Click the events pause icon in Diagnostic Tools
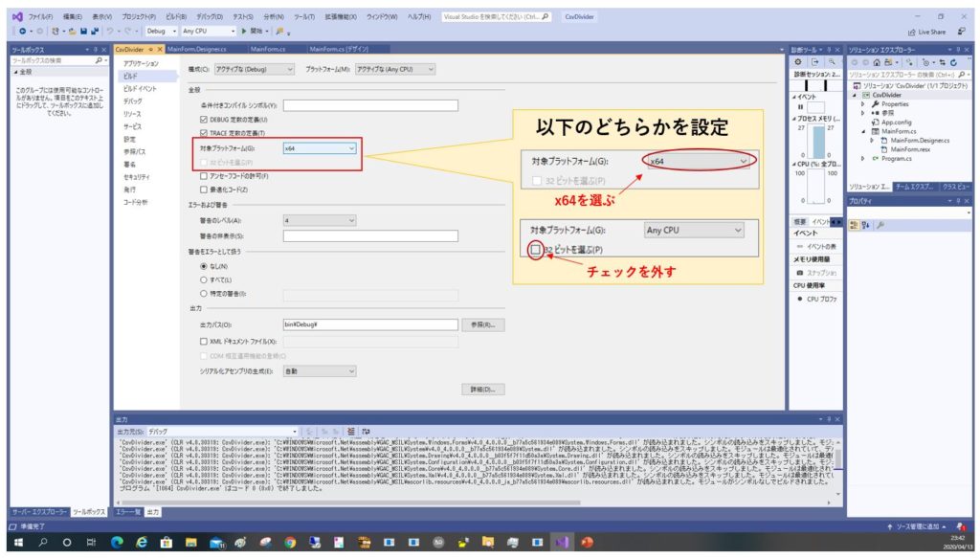The image size is (980, 558). [800, 107]
